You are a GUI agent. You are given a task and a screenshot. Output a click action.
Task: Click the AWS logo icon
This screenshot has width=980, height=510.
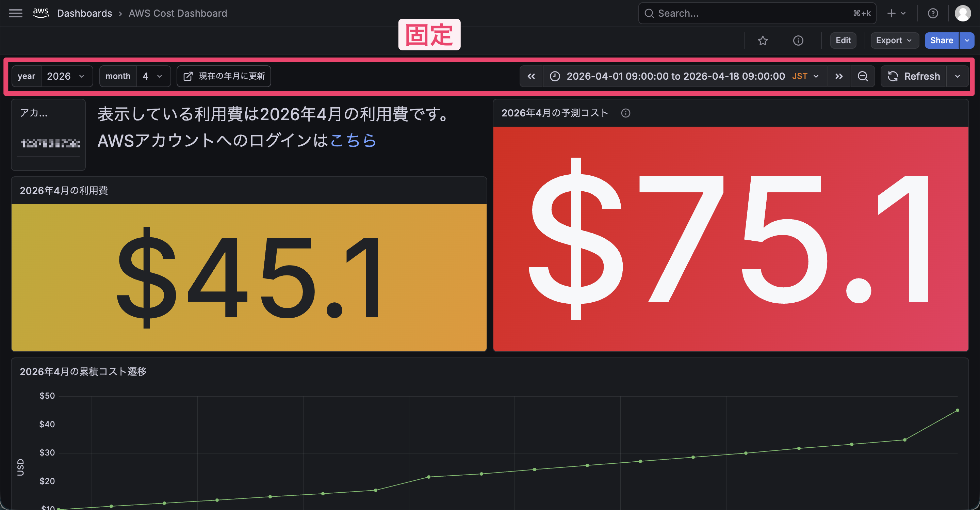[41, 13]
